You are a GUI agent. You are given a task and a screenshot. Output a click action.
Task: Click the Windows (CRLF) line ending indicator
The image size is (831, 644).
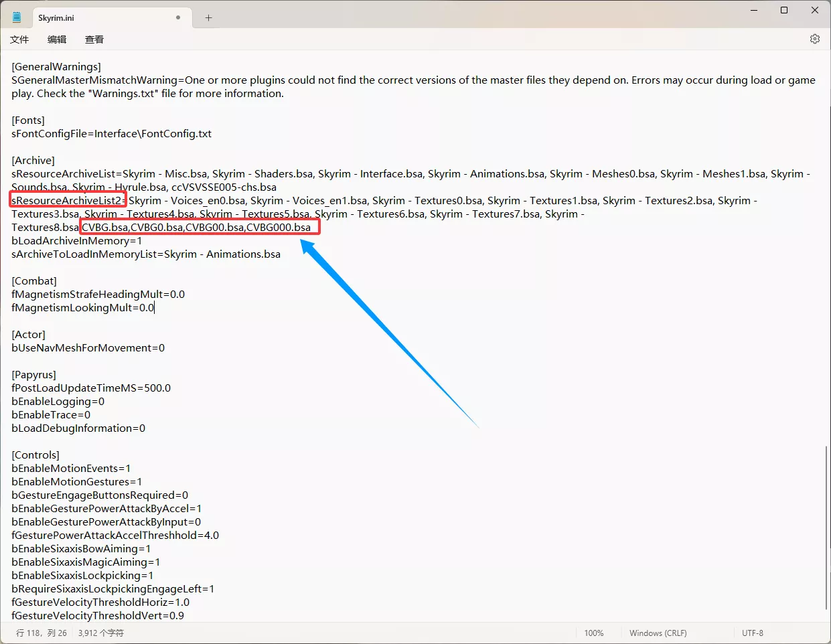[658, 633]
